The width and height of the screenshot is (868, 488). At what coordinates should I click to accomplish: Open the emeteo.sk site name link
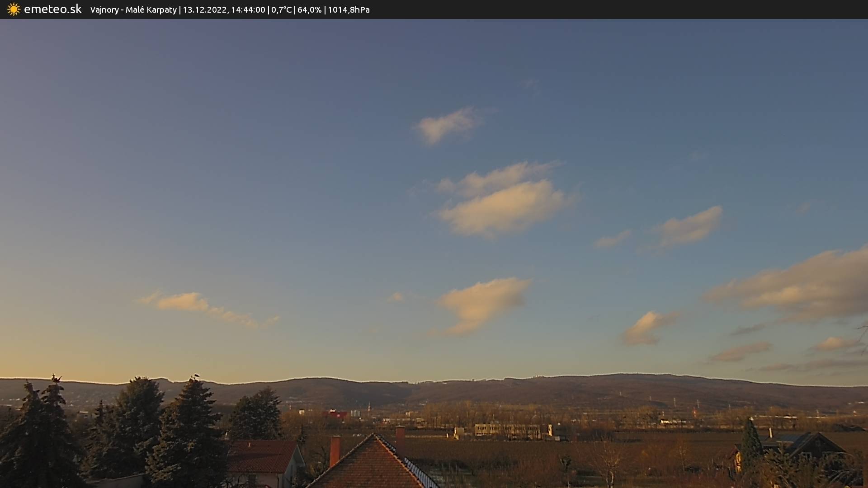pos(52,9)
